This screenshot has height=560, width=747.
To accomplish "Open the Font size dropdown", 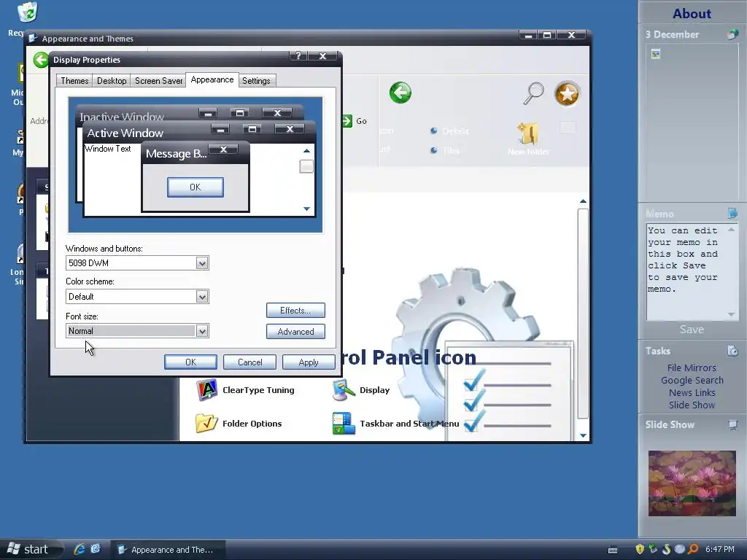I will point(202,331).
